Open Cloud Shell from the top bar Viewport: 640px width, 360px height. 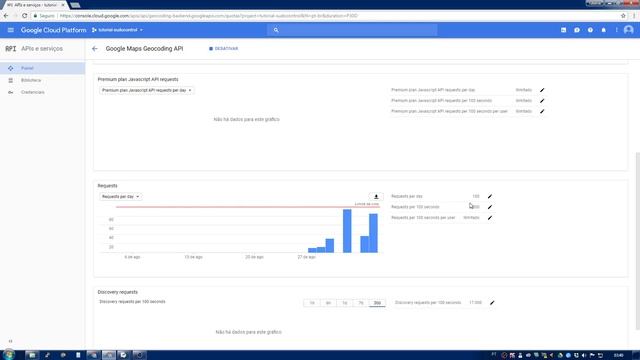point(563,30)
